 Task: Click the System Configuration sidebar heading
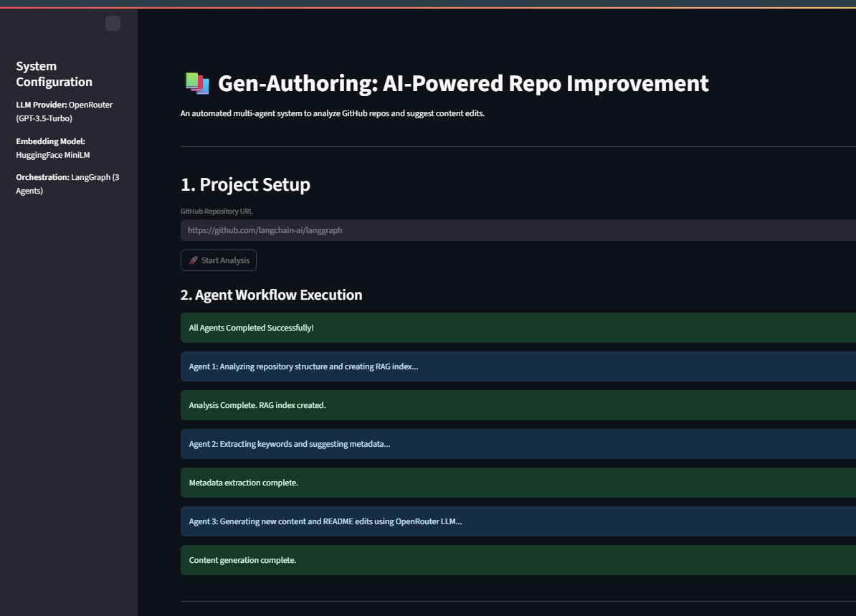click(x=54, y=74)
